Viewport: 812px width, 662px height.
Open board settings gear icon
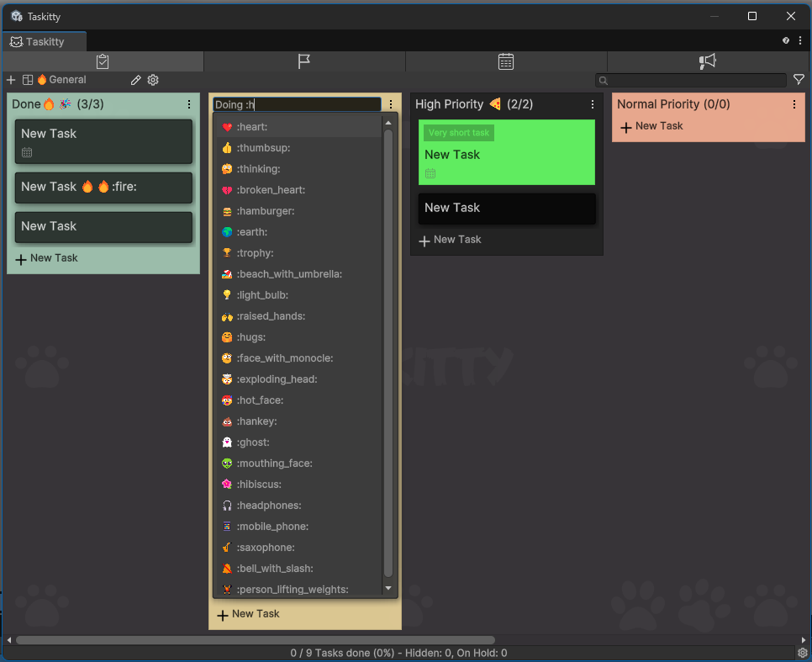pos(153,80)
